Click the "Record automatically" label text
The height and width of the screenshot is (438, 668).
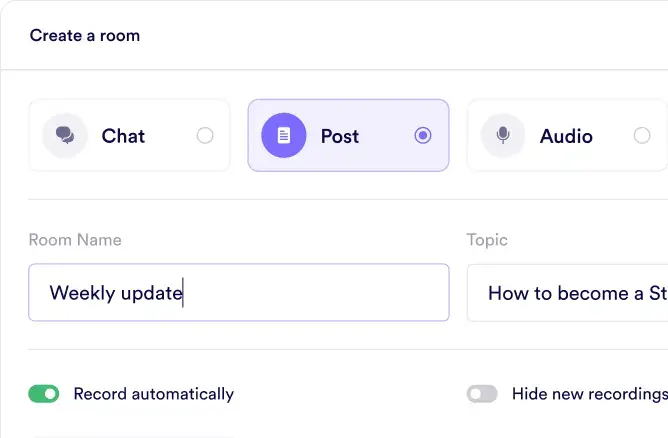pyautogui.click(x=154, y=394)
